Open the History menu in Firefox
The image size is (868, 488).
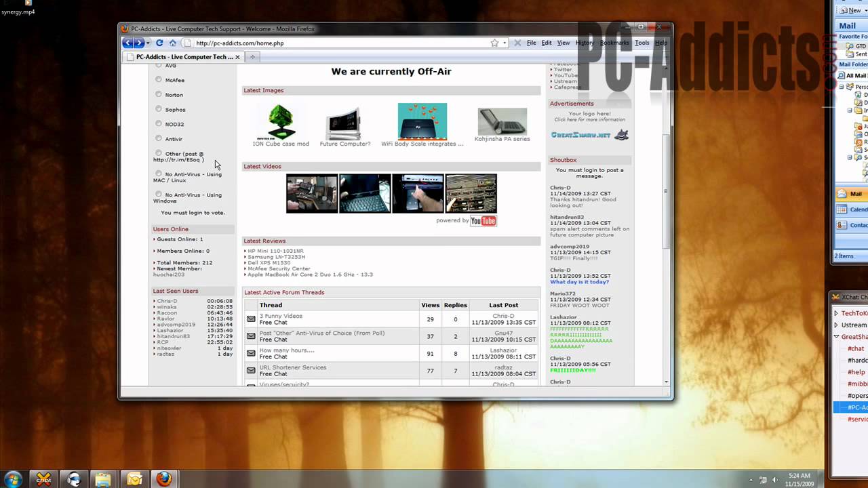point(585,43)
